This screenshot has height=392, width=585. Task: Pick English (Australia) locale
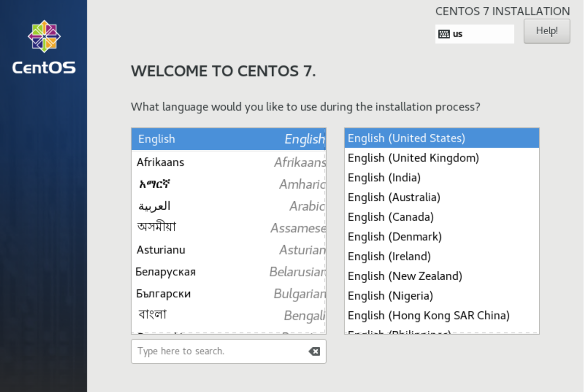coord(441,197)
